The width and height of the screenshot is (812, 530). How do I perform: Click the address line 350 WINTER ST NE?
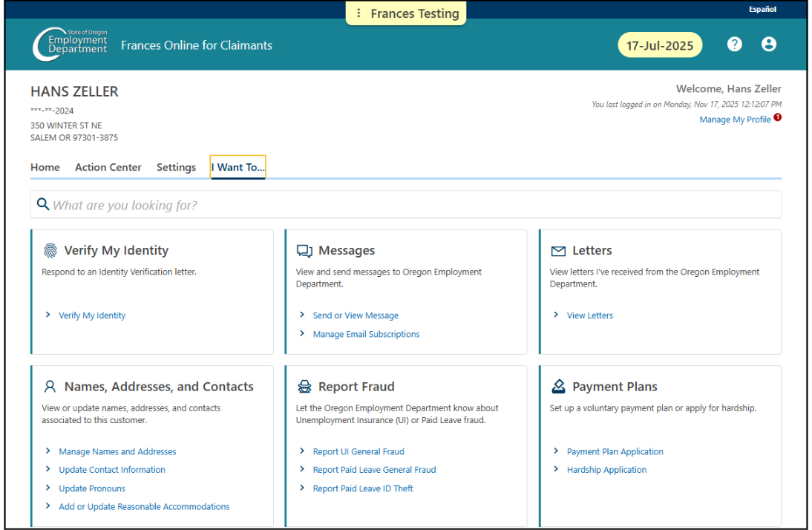pos(66,125)
